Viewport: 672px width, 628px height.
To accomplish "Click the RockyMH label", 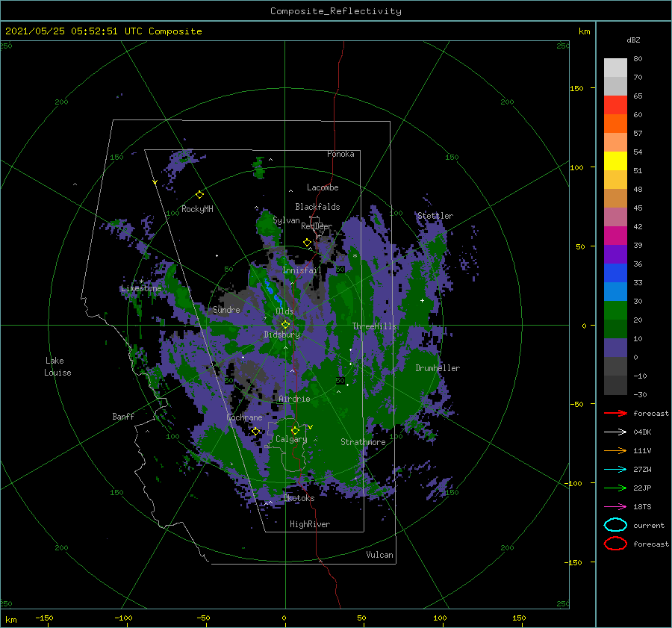I will (x=197, y=209).
